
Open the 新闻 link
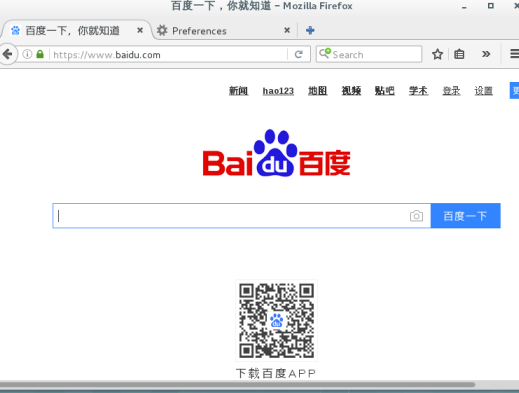pyautogui.click(x=238, y=91)
